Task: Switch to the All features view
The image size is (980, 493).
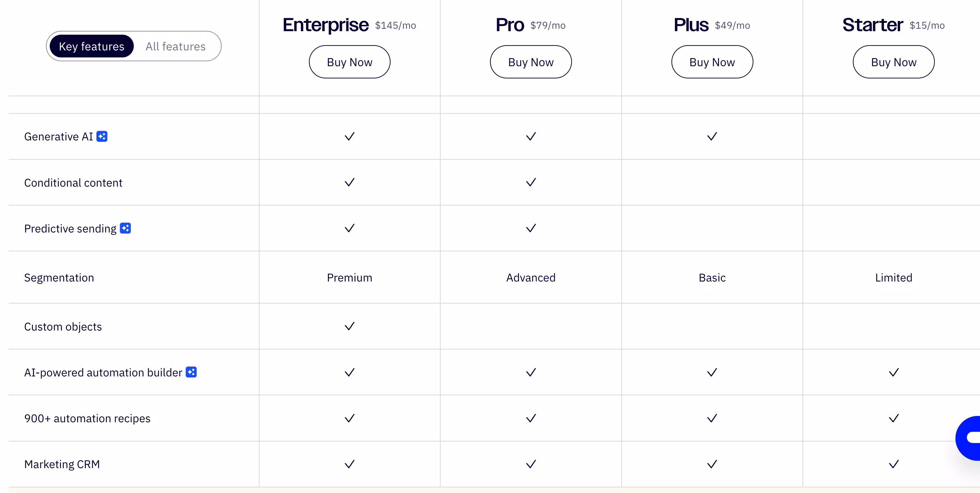Action: 175,47
